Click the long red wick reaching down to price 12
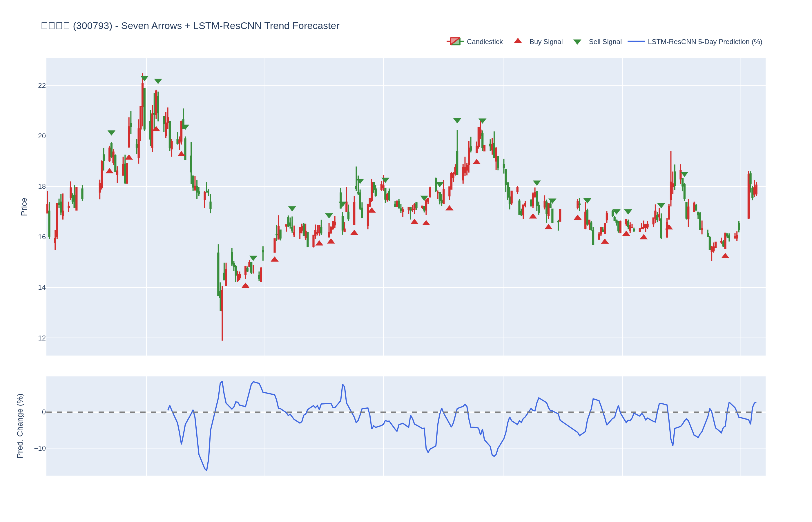 (x=222, y=325)
